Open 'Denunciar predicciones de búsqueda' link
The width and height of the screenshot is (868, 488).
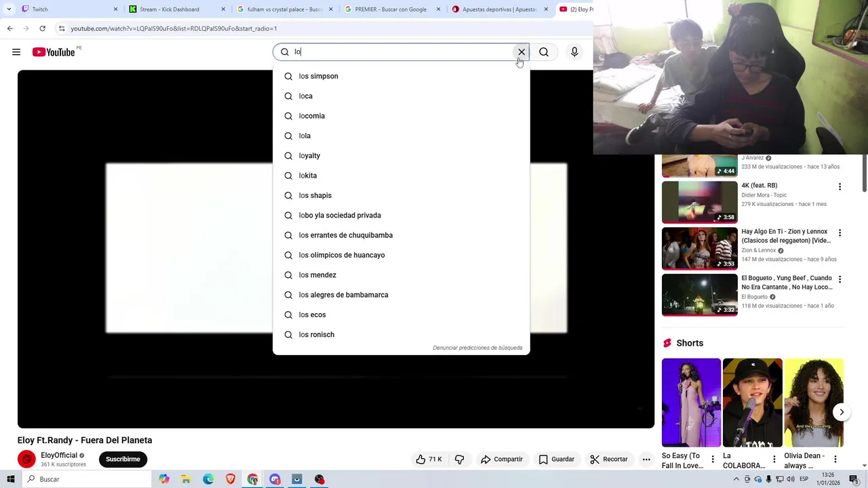tap(477, 348)
